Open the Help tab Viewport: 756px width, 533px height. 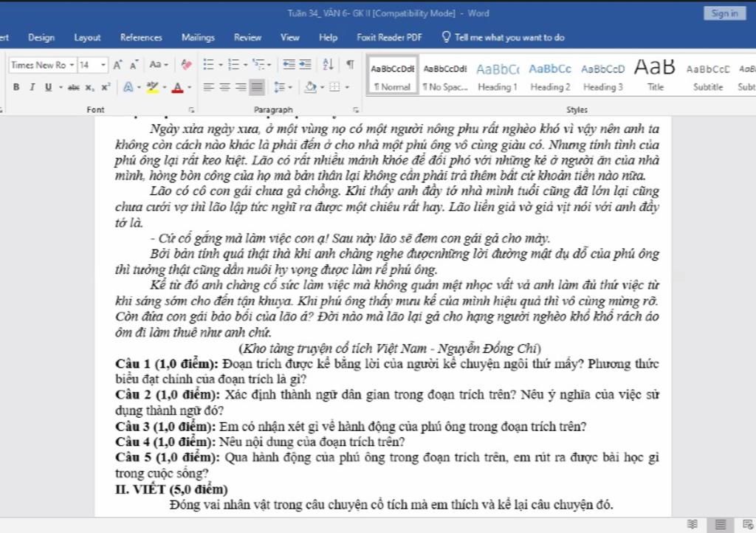click(328, 37)
